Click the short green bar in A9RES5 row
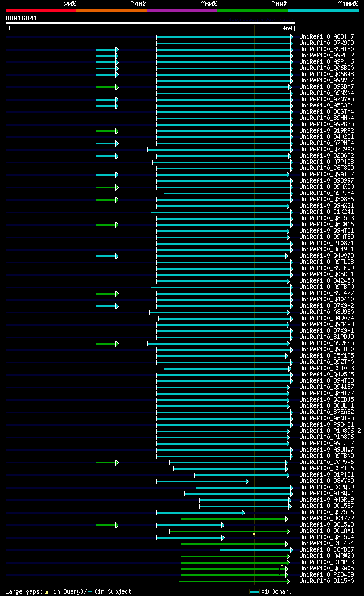 107,343
